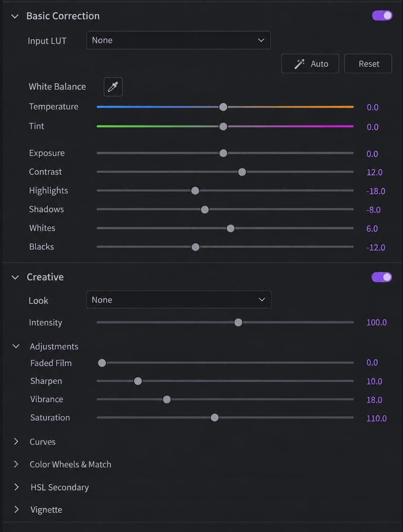Click the Vibrance slider handle
The height and width of the screenshot is (532, 403).
pyautogui.click(x=167, y=399)
